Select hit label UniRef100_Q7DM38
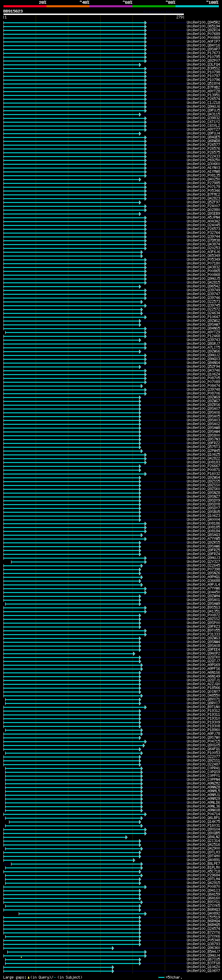 pyautogui.click(x=203, y=241)
